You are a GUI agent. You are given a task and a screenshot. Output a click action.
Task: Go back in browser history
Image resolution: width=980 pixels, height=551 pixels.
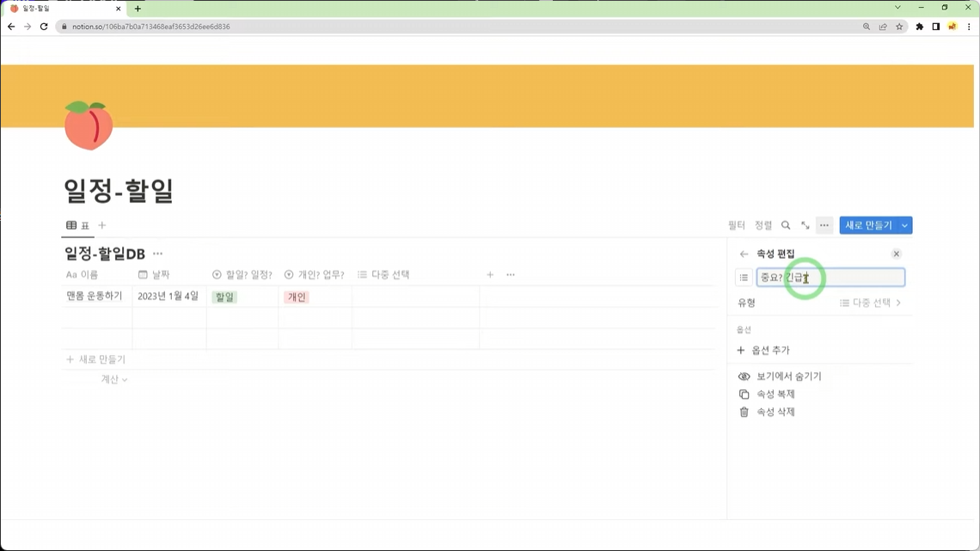pyautogui.click(x=11, y=27)
